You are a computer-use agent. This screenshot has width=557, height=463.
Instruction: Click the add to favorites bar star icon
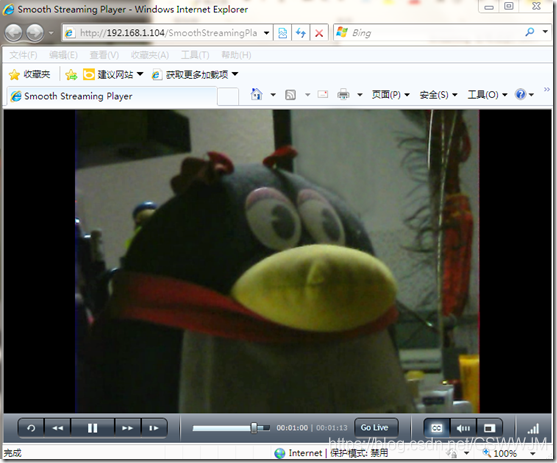point(71,75)
